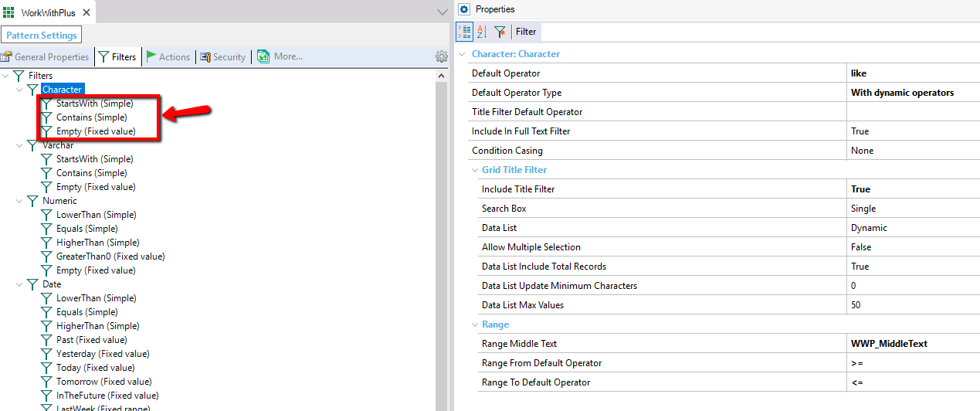Select Empty (Fixed value) under Numeric
This screenshot has height=411, width=980.
pos(96,270)
